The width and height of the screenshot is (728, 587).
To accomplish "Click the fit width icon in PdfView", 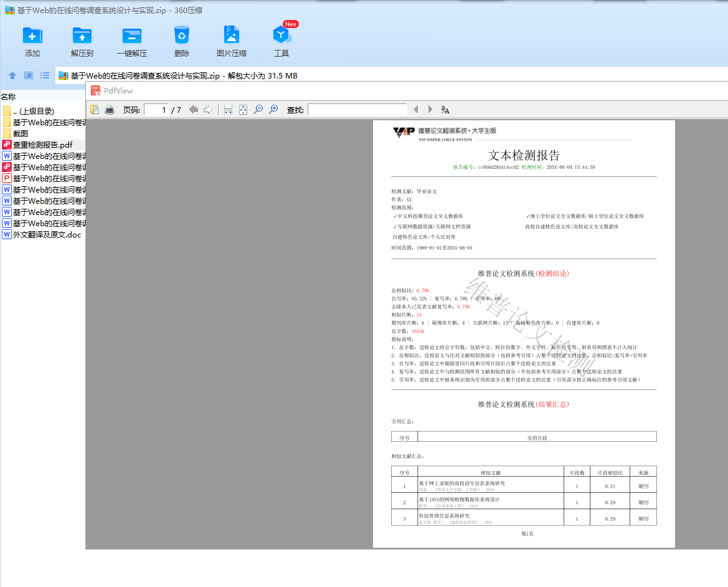I will tap(228, 110).
